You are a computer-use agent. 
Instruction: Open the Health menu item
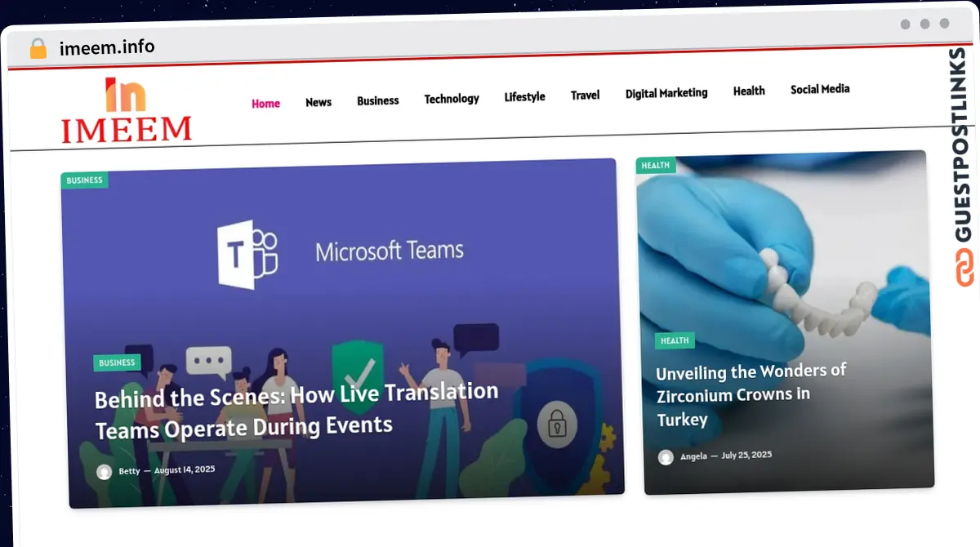(749, 91)
